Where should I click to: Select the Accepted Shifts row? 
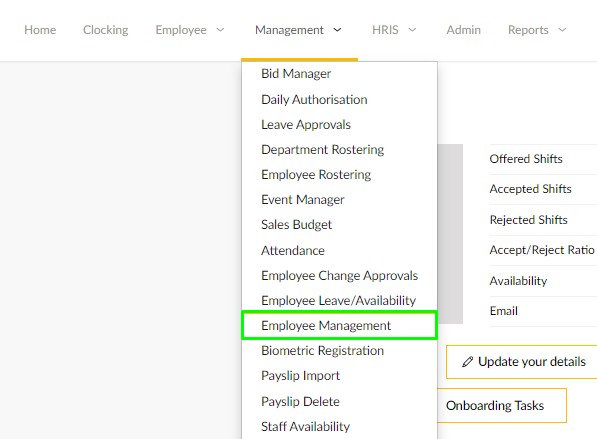[543, 189]
